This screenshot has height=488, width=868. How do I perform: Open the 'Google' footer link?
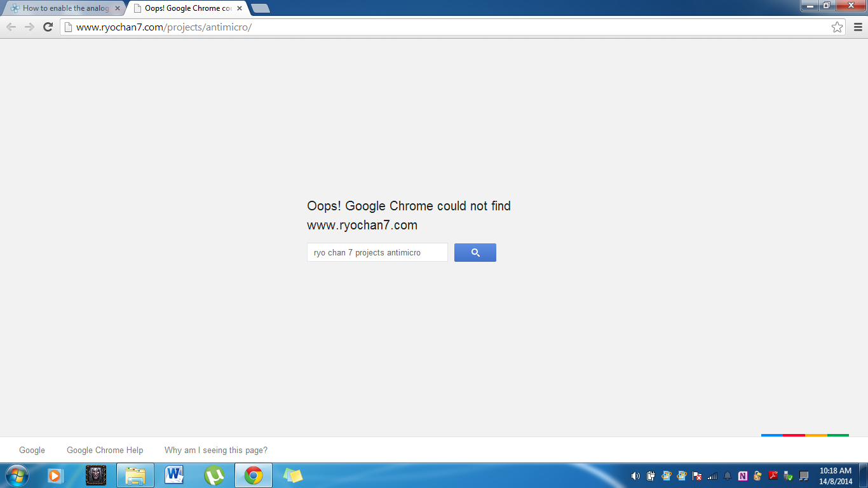[32, 450]
